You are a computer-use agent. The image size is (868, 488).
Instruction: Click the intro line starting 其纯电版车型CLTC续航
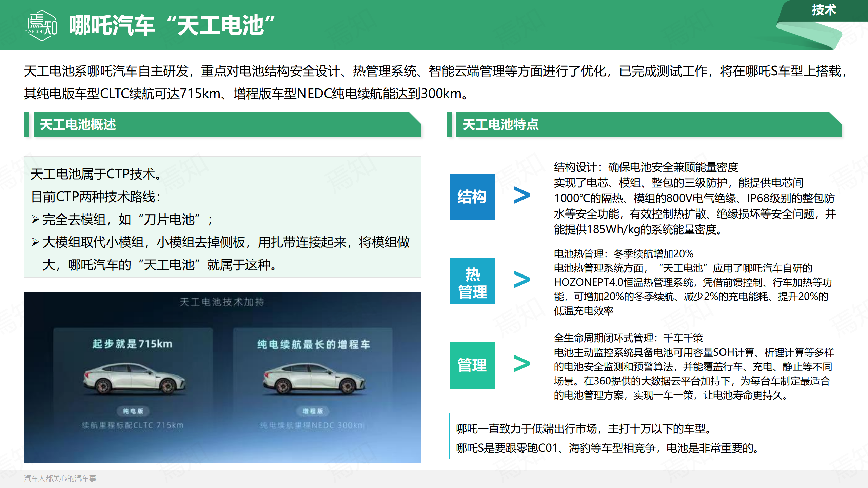pos(246,94)
